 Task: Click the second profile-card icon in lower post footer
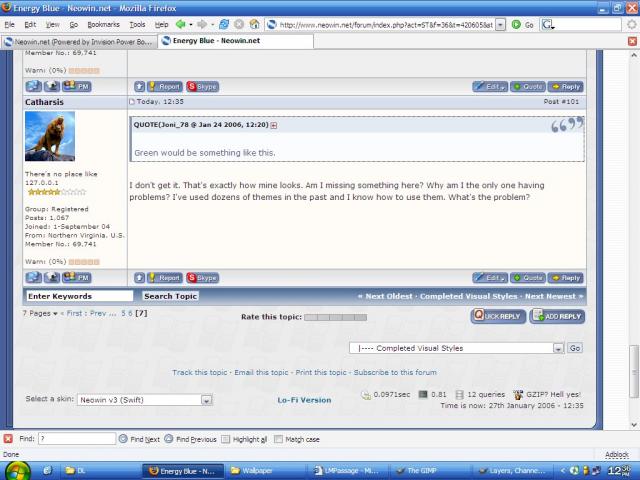pos(52,278)
